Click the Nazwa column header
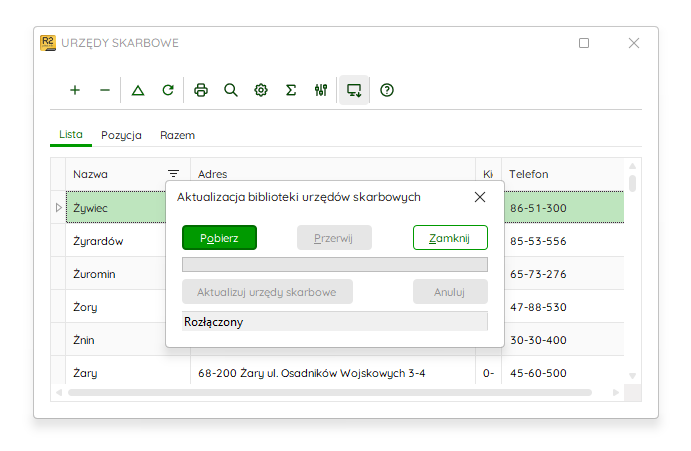This screenshot has width=691, height=451. 128,174
